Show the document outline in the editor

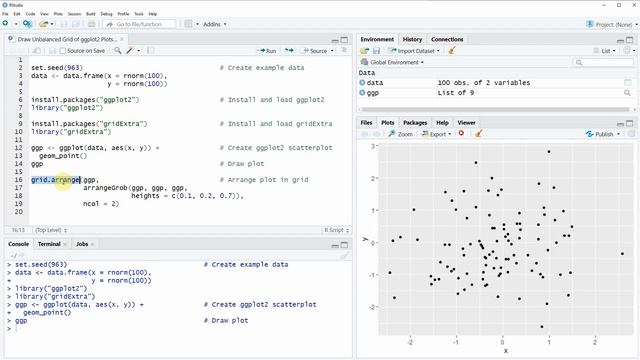(x=344, y=50)
